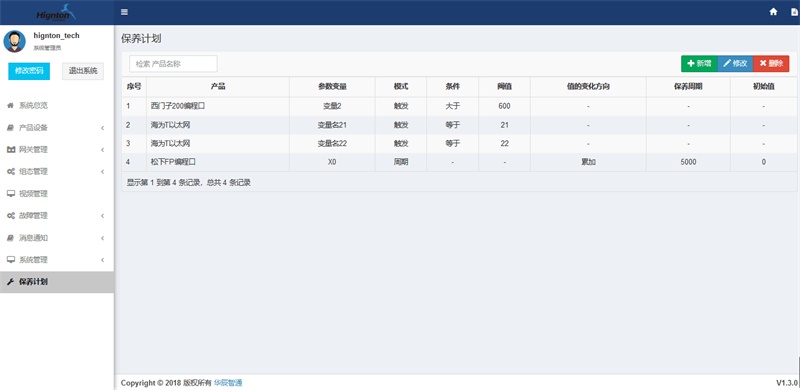Expand the 产品设备 menu chevron
Viewport: 800px width, 390px height.
[x=103, y=128]
